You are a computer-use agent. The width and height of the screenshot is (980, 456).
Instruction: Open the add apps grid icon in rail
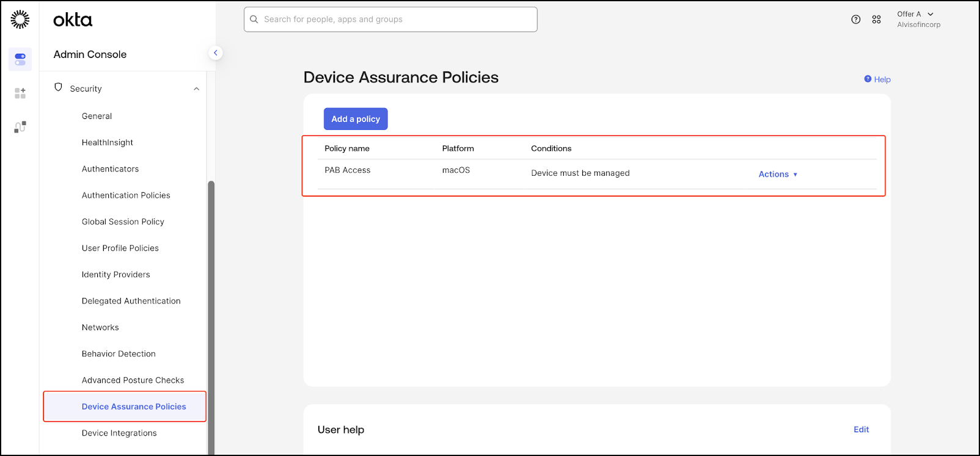click(x=20, y=93)
